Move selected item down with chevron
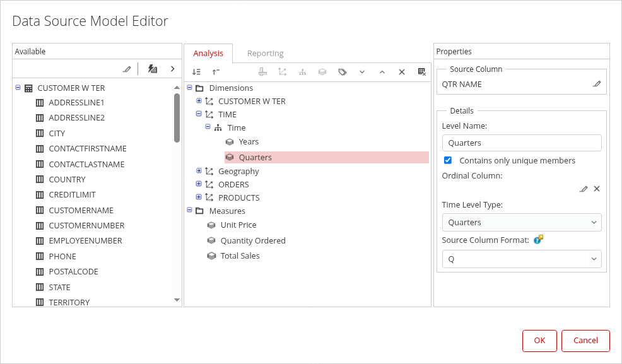Viewport: 622px width, 364px height. 362,72
